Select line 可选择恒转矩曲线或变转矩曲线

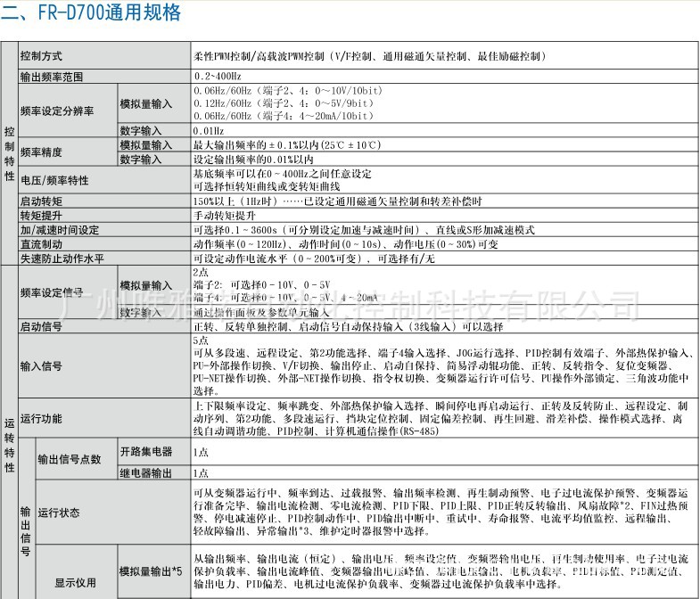pos(267,186)
